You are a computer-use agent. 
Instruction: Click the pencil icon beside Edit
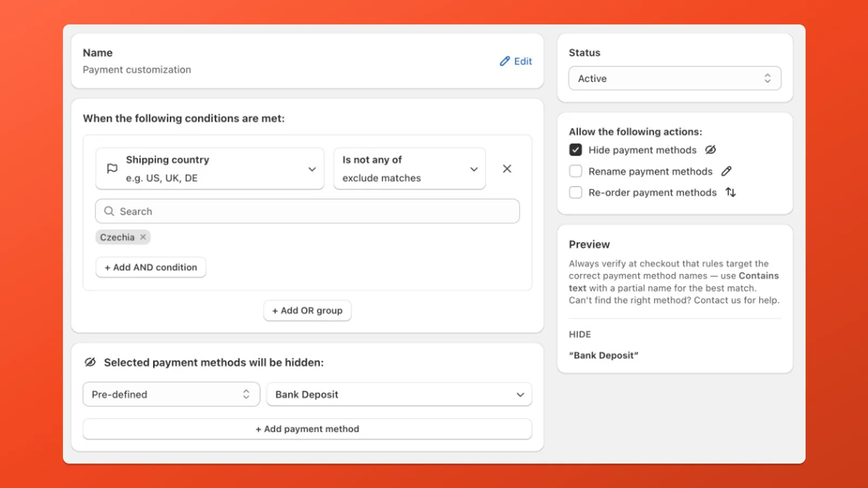click(505, 61)
